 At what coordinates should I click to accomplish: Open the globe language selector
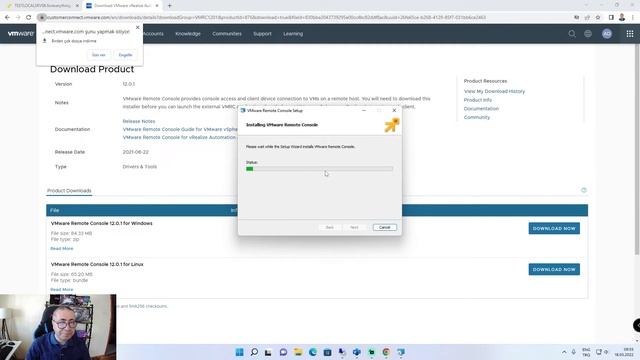pos(588,34)
